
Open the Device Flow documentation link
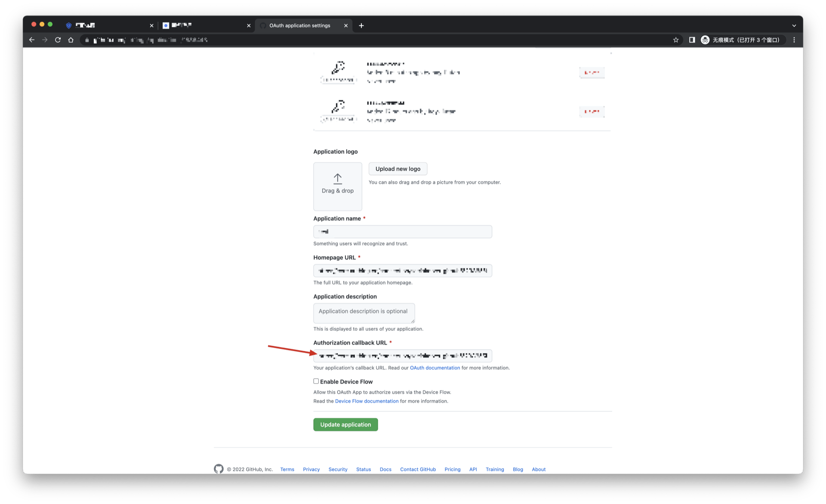pyautogui.click(x=366, y=401)
